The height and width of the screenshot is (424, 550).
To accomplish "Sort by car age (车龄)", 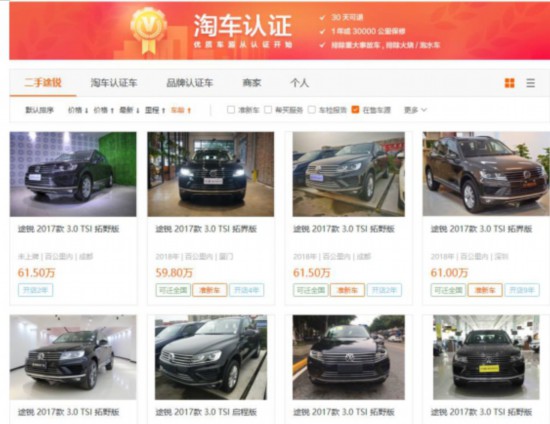I will (x=181, y=110).
